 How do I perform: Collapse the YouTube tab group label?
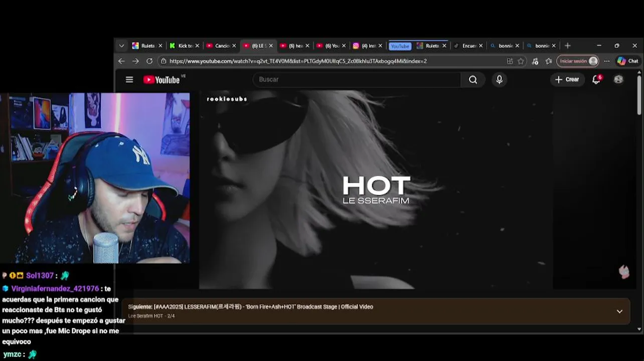400,46
